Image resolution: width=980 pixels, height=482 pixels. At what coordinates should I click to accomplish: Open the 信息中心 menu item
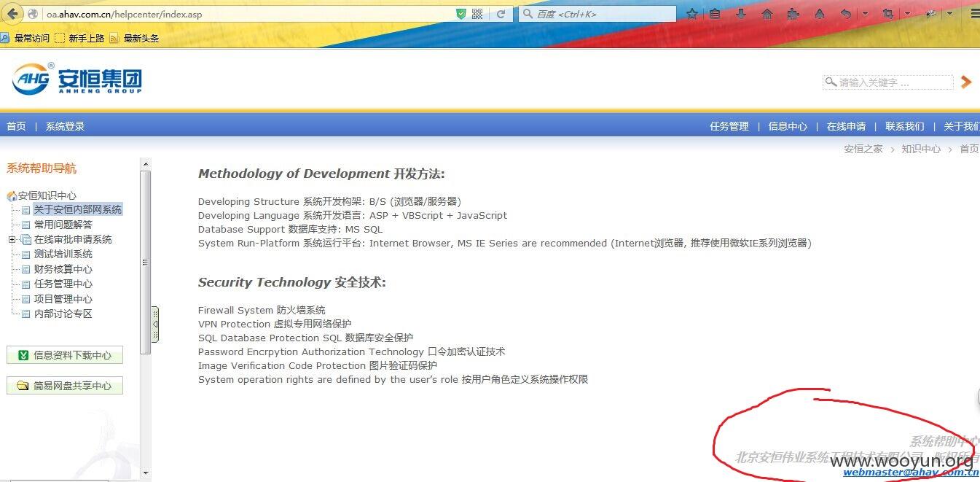pos(788,126)
